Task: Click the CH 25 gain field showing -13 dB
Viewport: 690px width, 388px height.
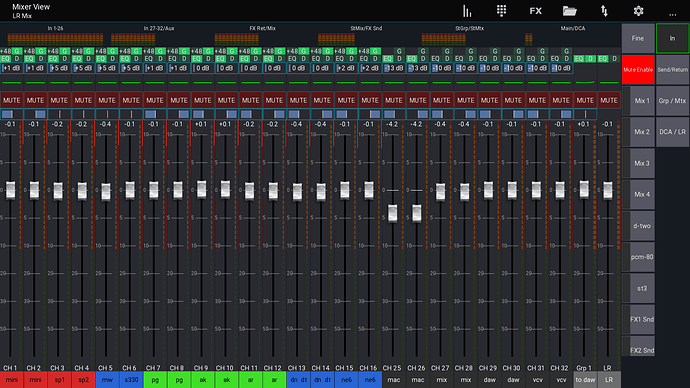Action: tap(393, 68)
